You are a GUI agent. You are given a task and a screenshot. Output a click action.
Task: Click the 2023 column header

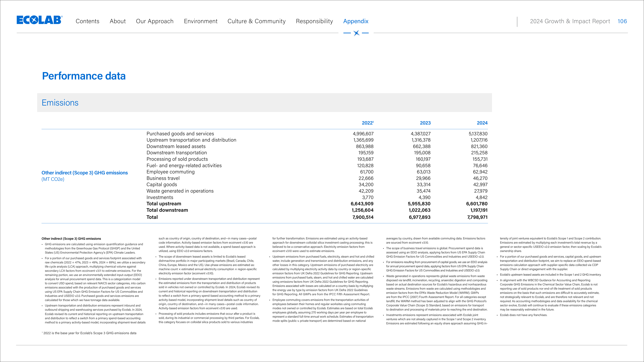coord(425,123)
